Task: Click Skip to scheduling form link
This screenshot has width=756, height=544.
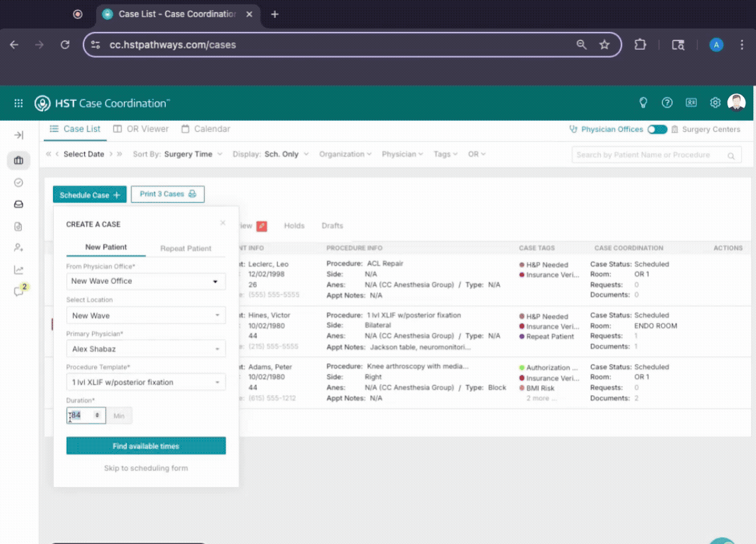Action: coord(146,468)
